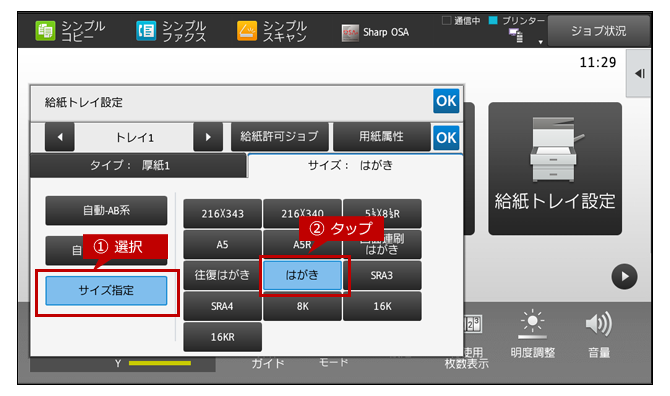The height and width of the screenshot is (396, 670).
Task: Select サイズ指定 option
Action: (106, 290)
